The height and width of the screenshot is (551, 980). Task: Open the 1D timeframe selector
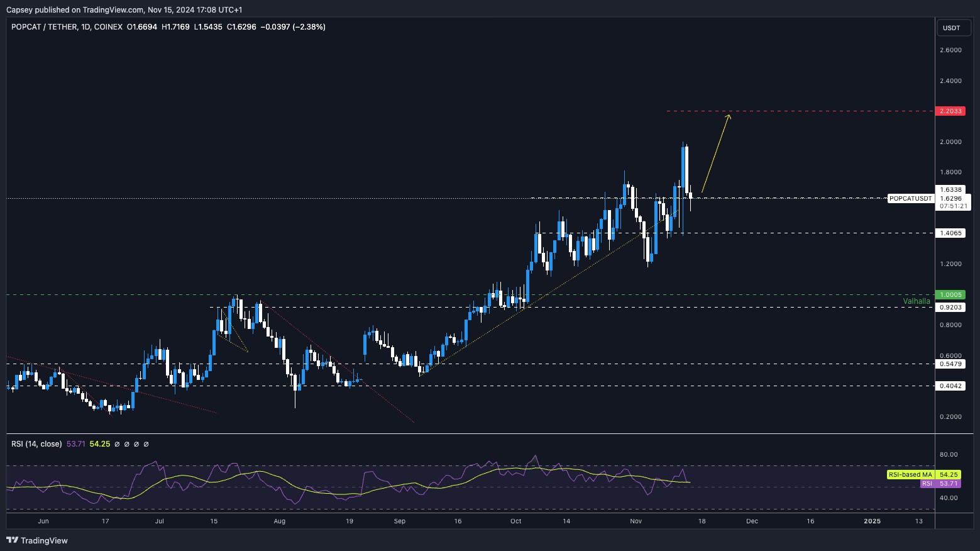(x=84, y=27)
